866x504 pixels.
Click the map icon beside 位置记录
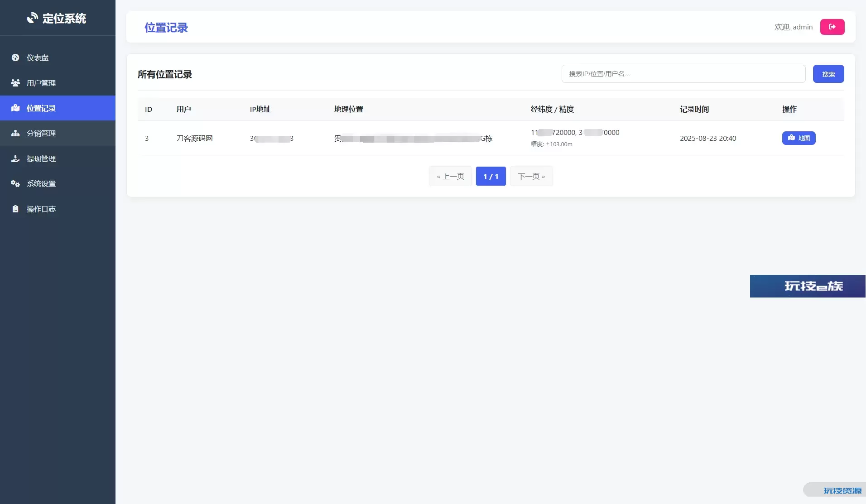pos(15,108)
